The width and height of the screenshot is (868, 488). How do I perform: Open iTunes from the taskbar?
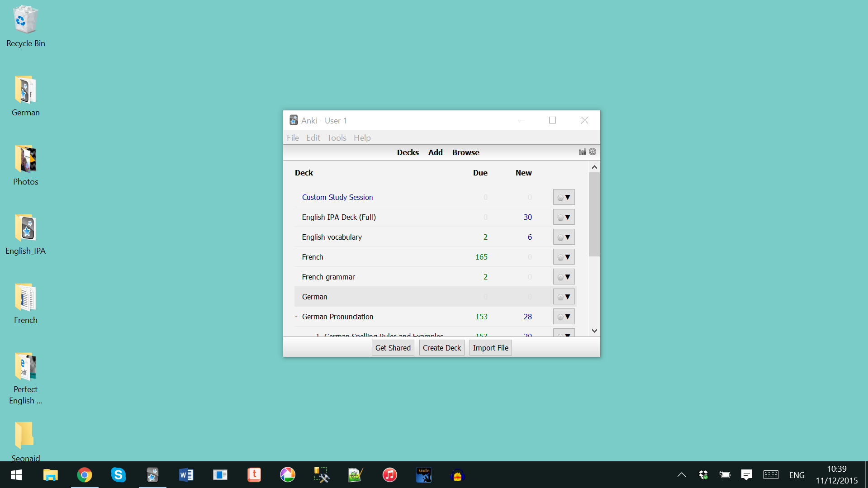[x=389, y=475]
